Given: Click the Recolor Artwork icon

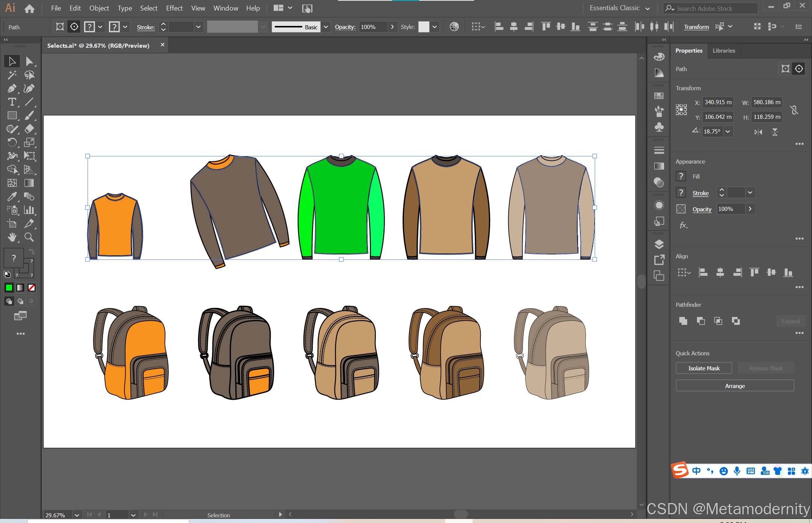Looking at the screenshot, I should [454, 27].
